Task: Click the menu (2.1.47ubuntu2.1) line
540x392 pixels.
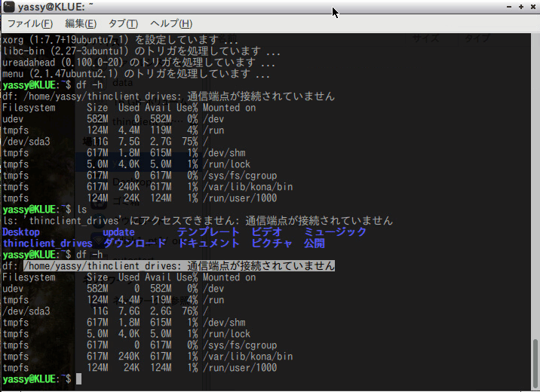Action: (136, 74)
